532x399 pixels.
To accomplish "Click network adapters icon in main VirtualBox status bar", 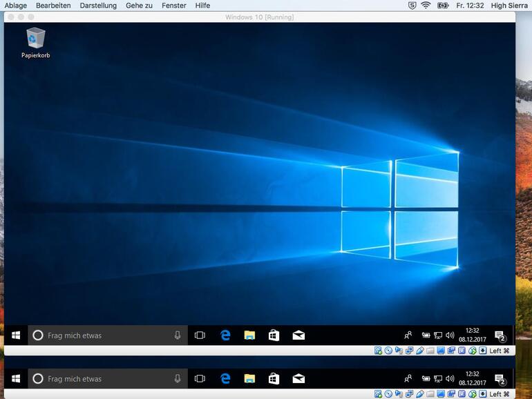I will coord(409,351).
